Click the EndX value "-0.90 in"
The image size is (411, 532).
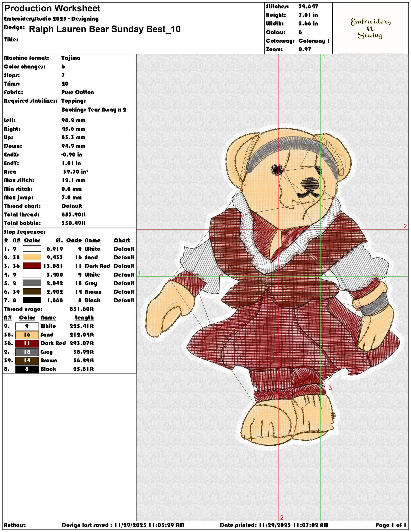72,154
